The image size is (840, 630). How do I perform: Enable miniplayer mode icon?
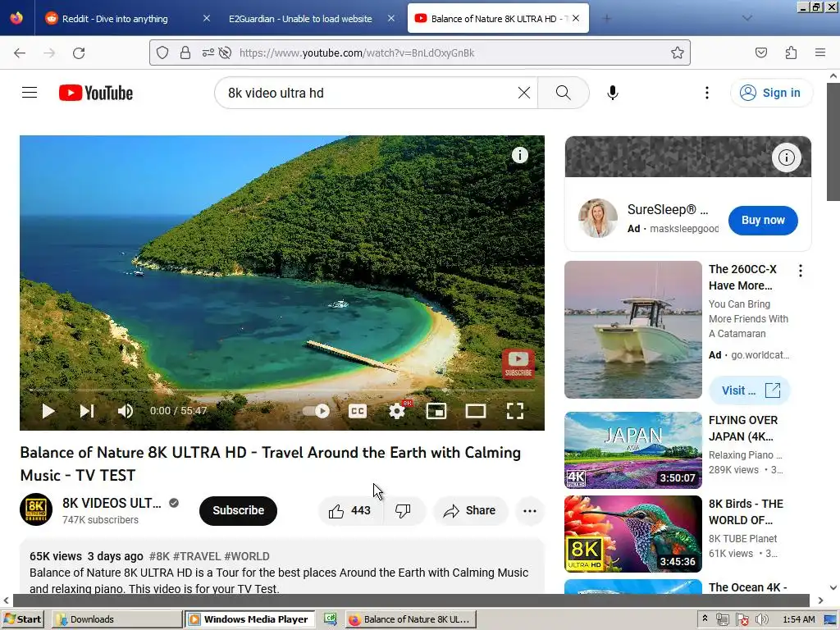tap(436, 411)
